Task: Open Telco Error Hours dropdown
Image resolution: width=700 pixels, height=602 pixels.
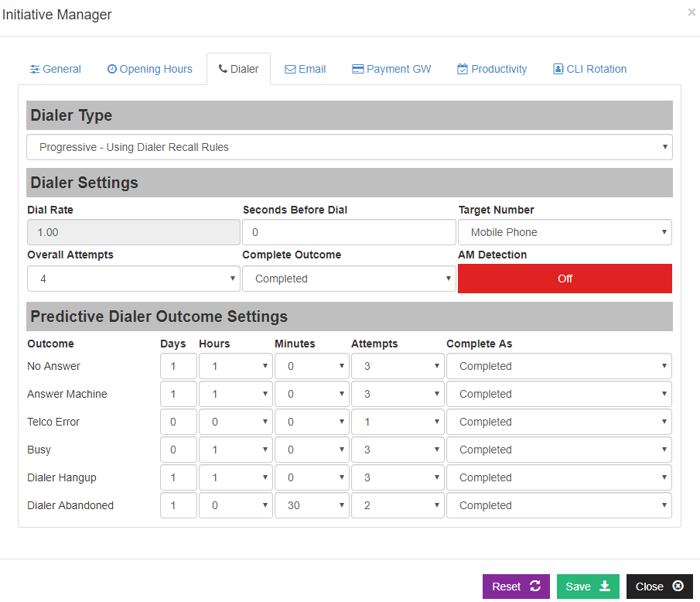Action: point(236,422)
